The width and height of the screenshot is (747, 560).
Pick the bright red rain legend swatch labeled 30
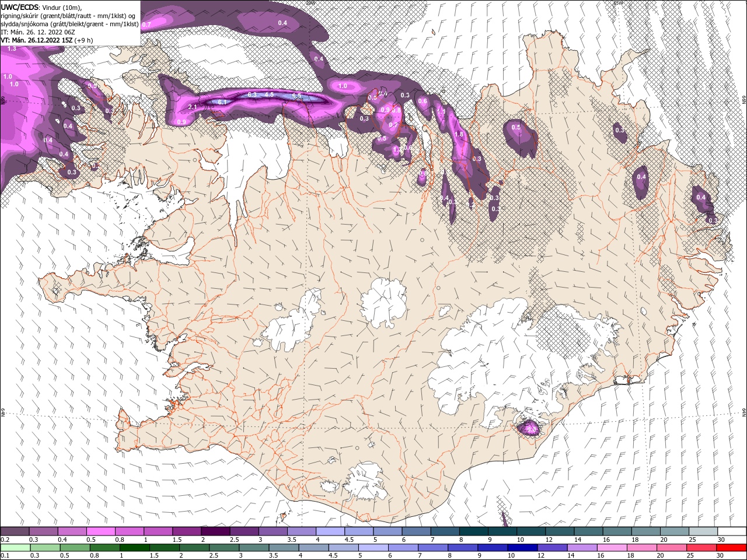[x=732, y=548]
